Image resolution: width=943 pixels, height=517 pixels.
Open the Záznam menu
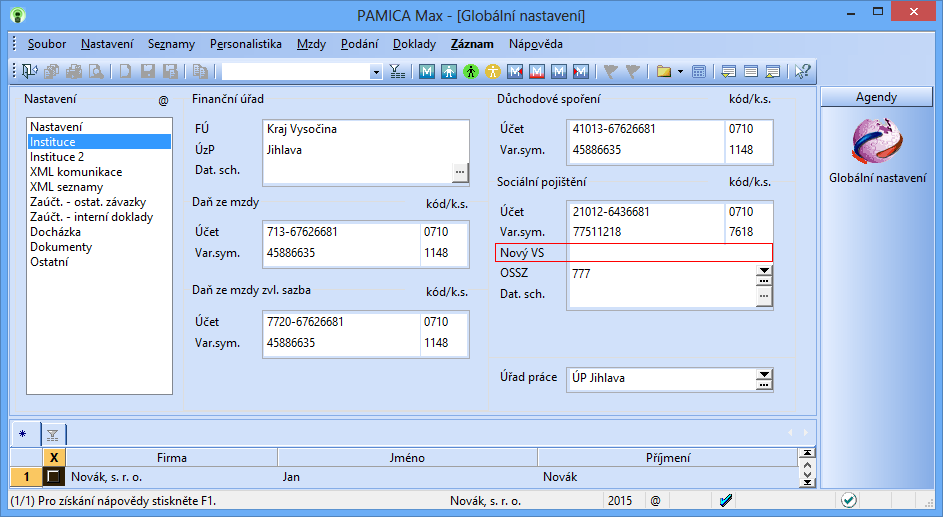click(x=472, y=44)
